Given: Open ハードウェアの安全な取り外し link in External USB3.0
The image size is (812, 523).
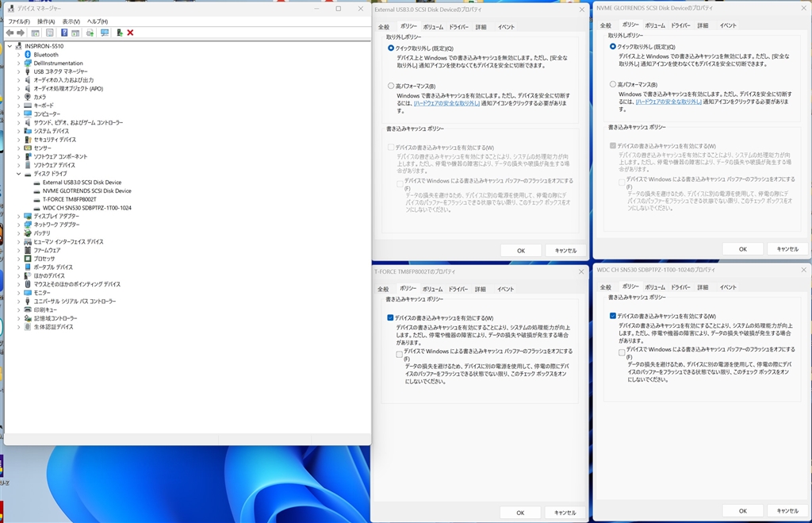Looking at the screenshot, I should [x=446, y=103].
